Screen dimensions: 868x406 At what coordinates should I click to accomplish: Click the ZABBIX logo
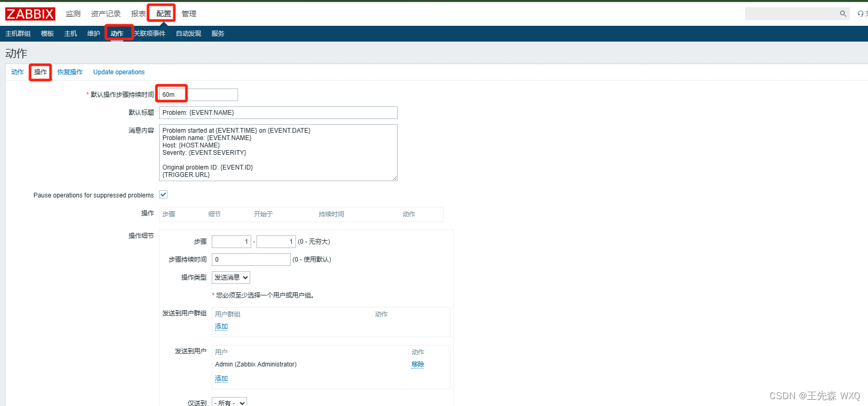30,14
